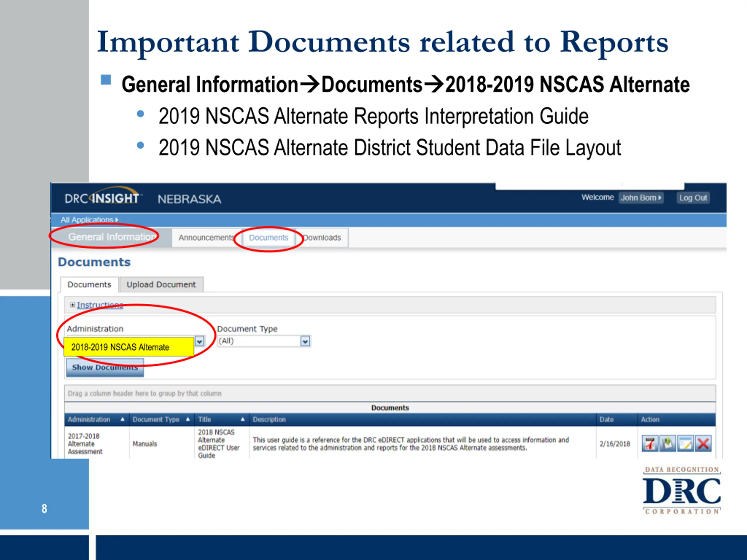Image resolution: width=747 pixels, height=560 pixels.
Task: Click the DRC INSIGHT logo
Action: (103, 196)
